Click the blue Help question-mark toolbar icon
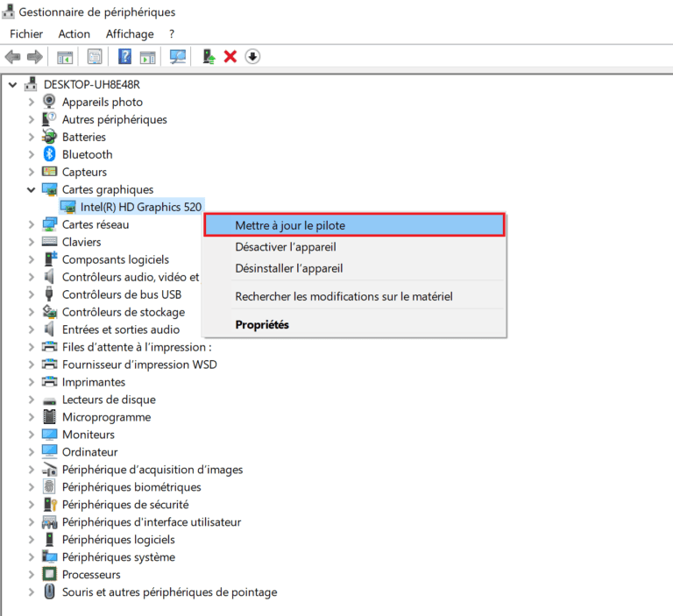 124,57
